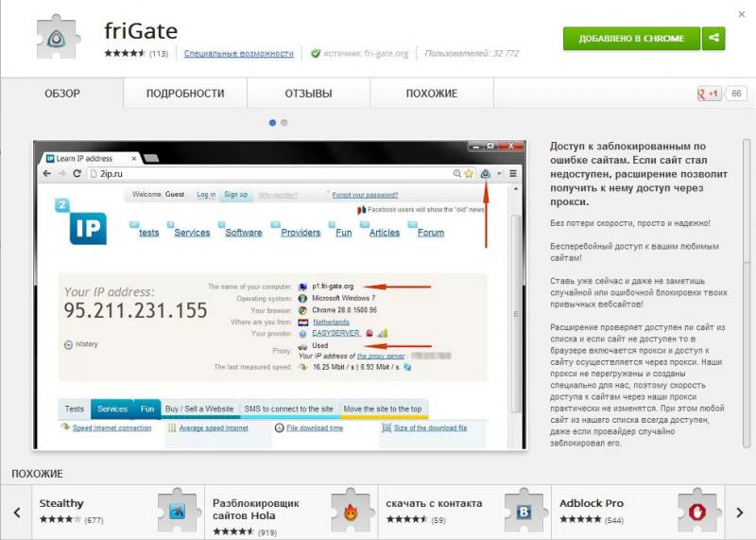Viewport: 756px width, 540px height.
Task: Click the Google +1 button
Action: [709, 93]
